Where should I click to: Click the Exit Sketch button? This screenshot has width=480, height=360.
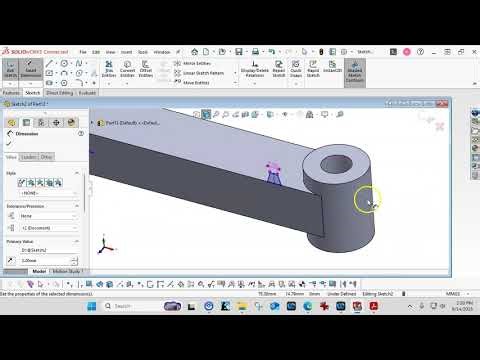point(10,69)
